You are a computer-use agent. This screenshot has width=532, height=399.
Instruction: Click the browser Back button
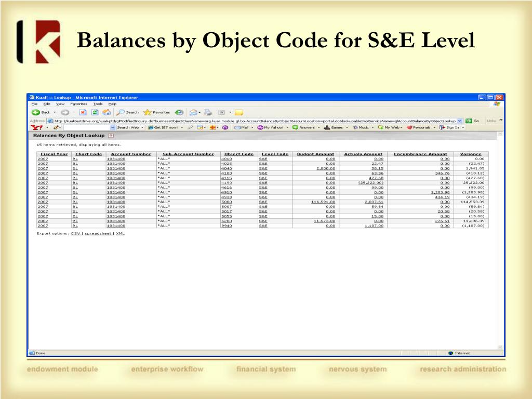click(x=42, y=112)
